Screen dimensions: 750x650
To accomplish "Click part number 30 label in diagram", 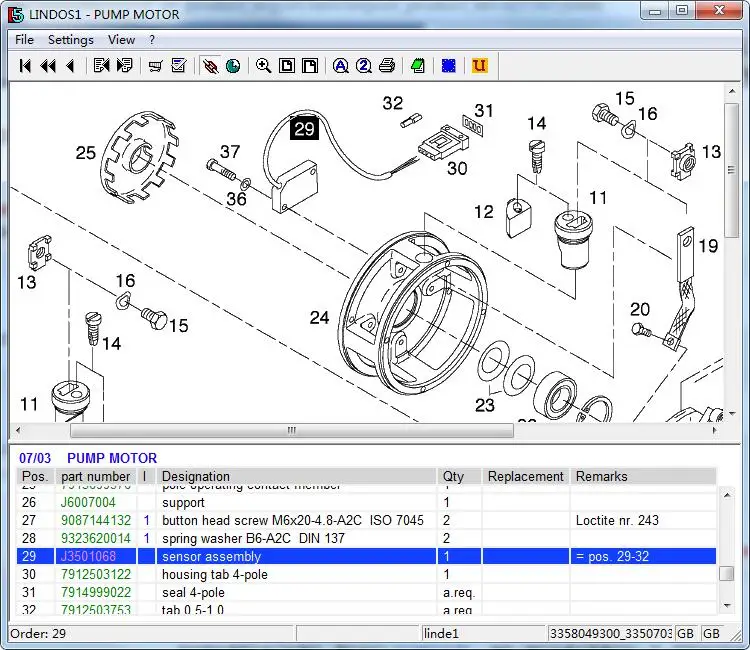I will [457, 168].
